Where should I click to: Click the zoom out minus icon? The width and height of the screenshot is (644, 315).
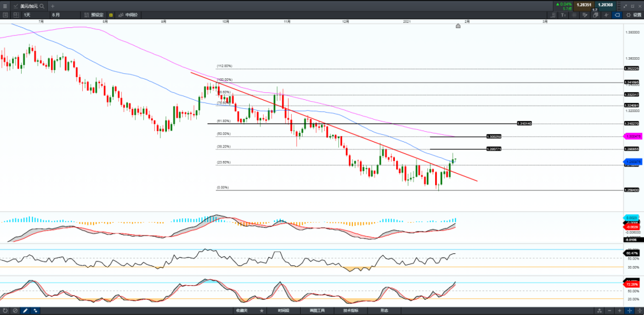[610, 311]
